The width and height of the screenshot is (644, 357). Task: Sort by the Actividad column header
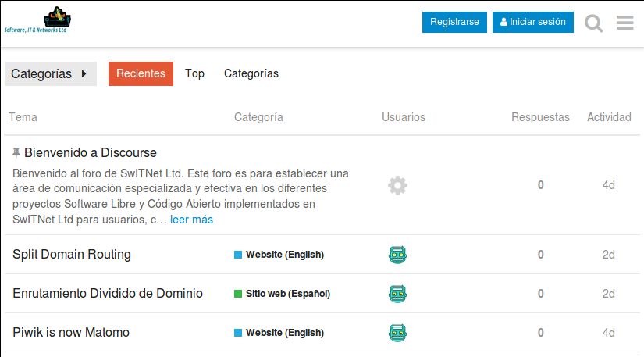click(x=609, y=117)
